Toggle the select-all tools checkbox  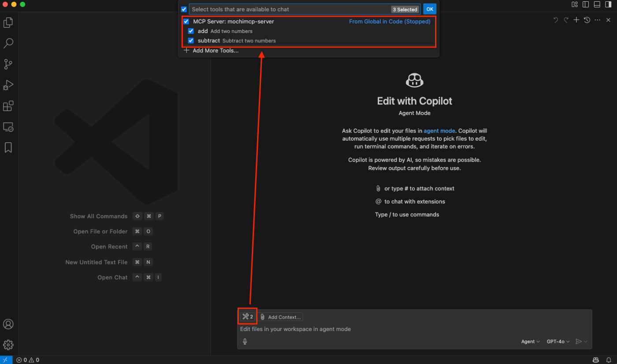184,9
